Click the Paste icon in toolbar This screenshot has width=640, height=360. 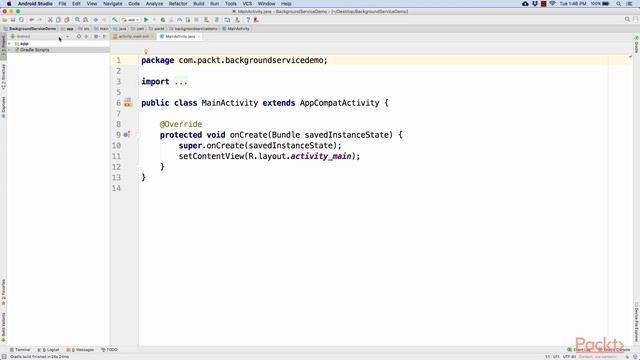point(67,20)
